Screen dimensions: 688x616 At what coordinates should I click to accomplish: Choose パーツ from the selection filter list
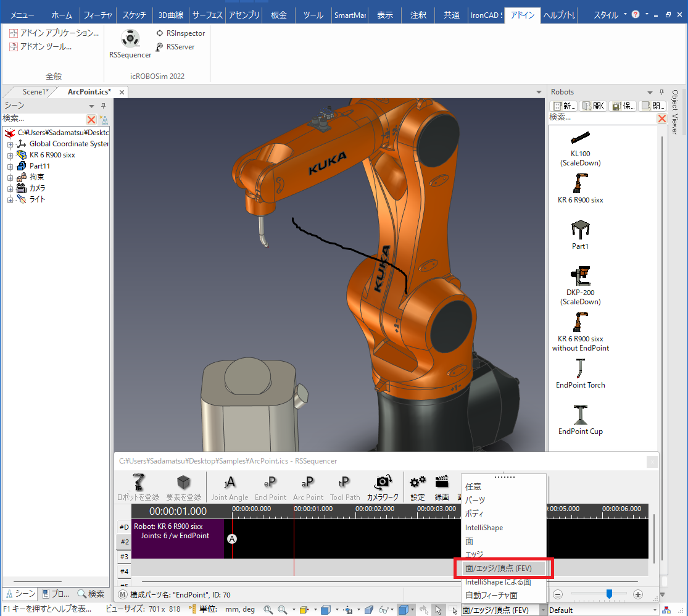[475, 500]
